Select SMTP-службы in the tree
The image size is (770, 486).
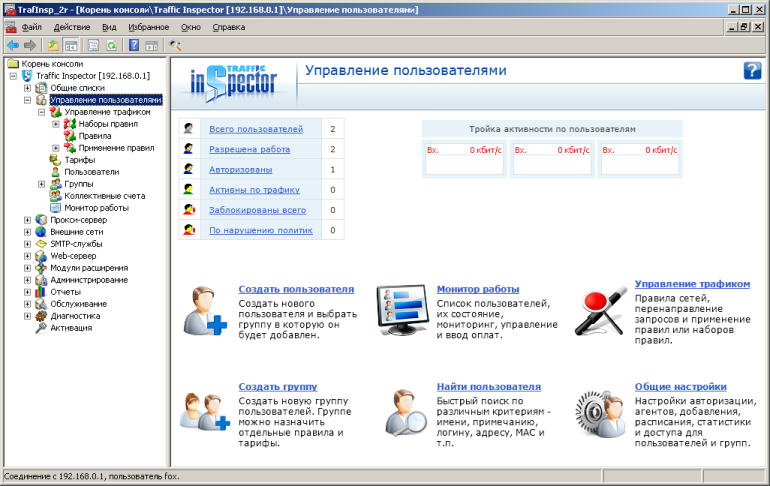(x=76, y=244)
